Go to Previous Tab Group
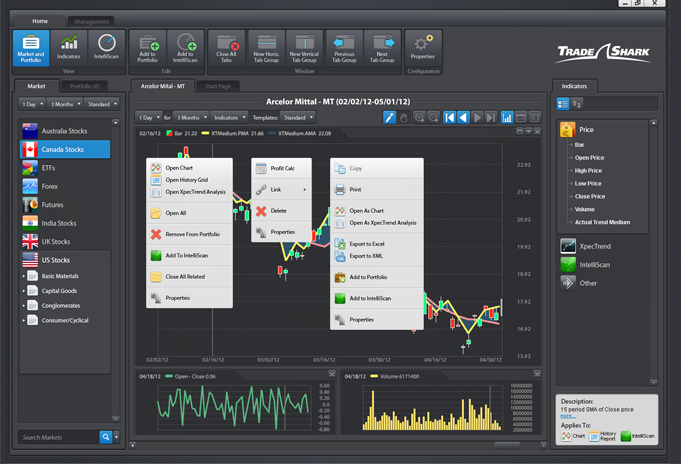This screenshot has width=681, height=464. pyautogui.click(x=344, y=48)
